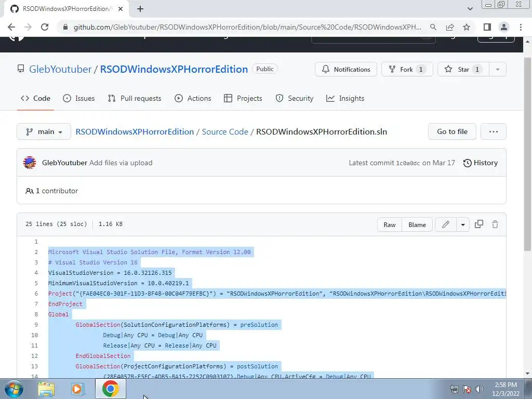Open commit 1c0a0dc
532x399 pixels.
tap(408, 163)
